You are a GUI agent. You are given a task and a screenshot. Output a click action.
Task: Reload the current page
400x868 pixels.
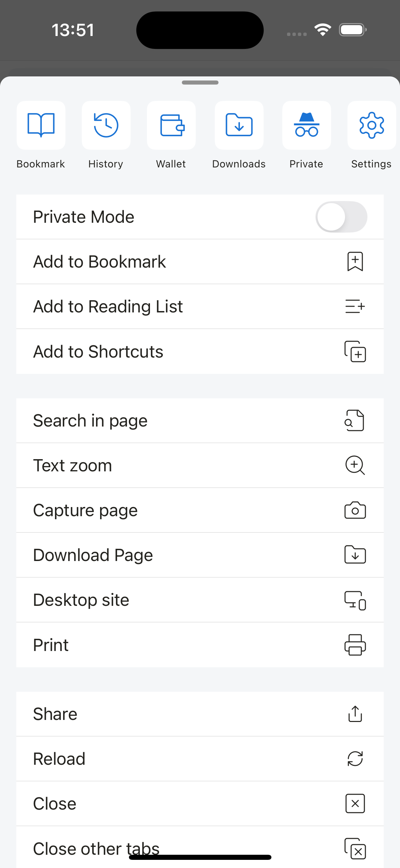tap(200, 759)
